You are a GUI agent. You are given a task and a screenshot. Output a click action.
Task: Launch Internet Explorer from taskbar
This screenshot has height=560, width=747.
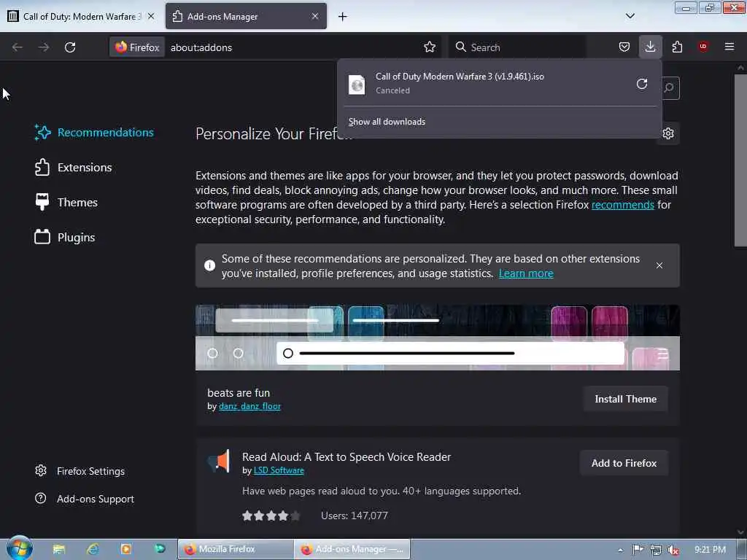click(x=93, y=549)
